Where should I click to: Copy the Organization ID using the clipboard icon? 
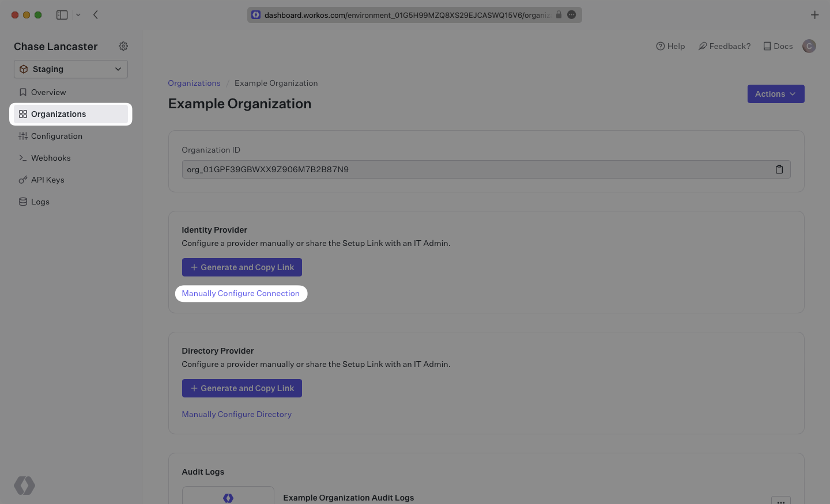[779, 169]
